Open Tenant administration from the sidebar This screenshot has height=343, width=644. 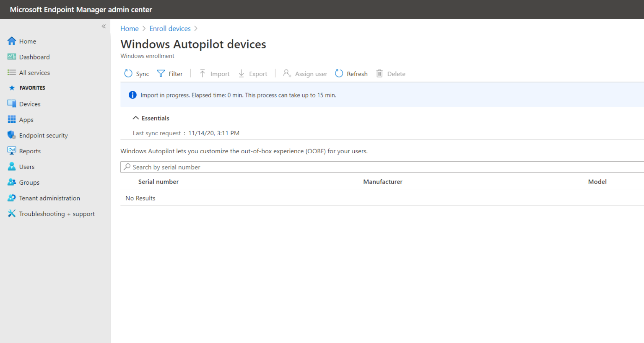coord(49,198)
